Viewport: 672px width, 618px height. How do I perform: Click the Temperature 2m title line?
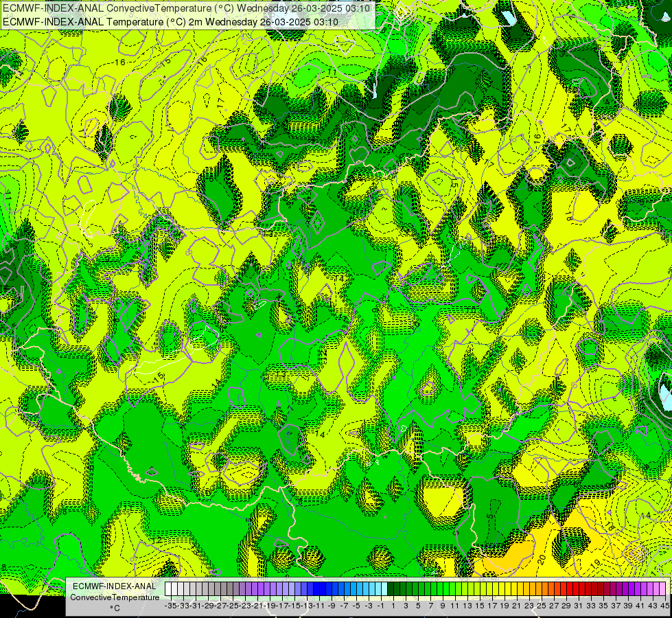coord(170,22)
